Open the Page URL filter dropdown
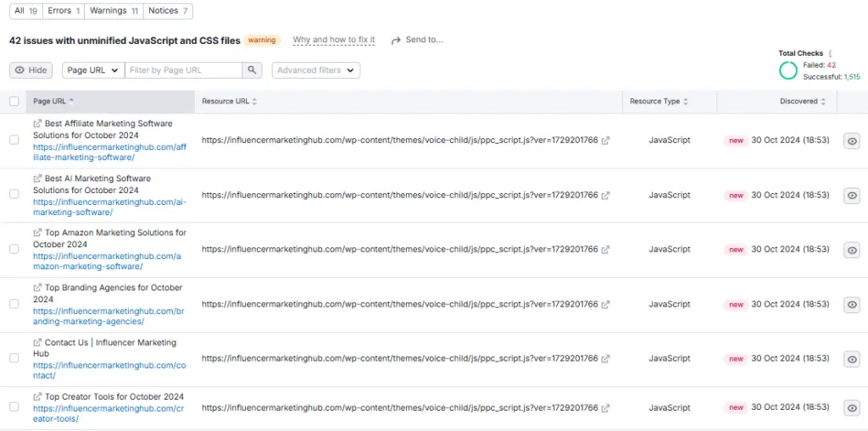Image resolution: width=868 pixels, height=431 pixels. tap(92, 70)
